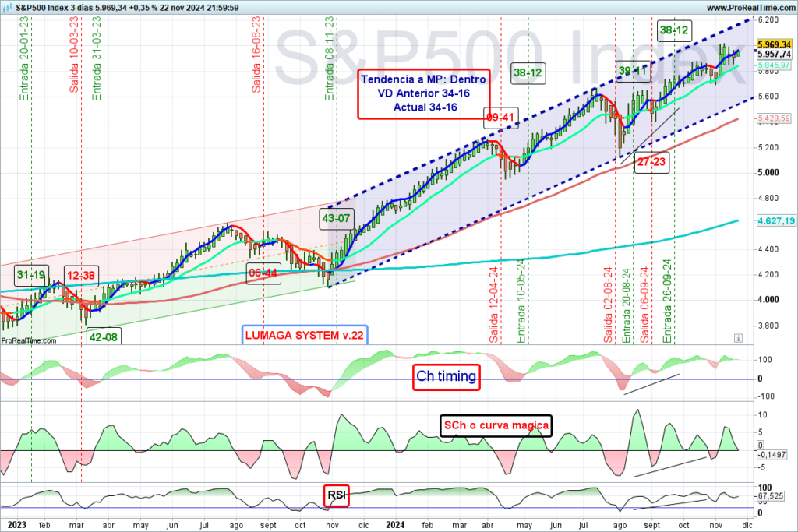Click the 4.000 price axis label

(768, 300)
